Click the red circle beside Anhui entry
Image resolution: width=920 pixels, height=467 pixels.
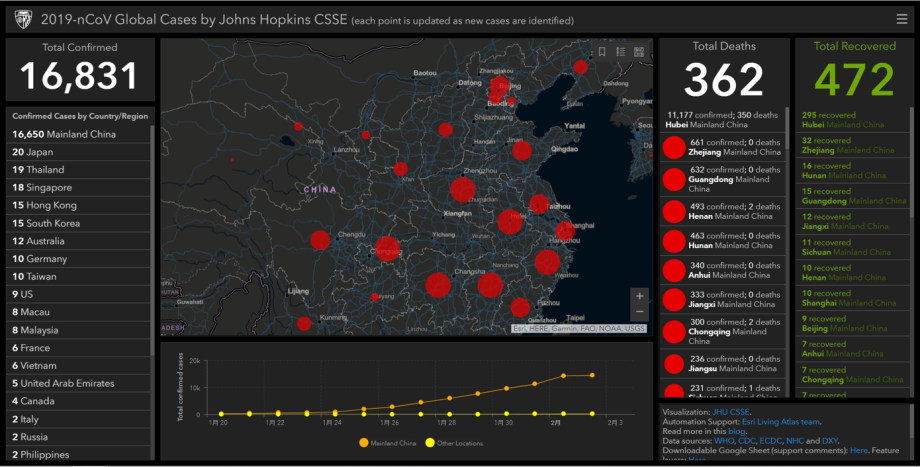coord(674,270)
